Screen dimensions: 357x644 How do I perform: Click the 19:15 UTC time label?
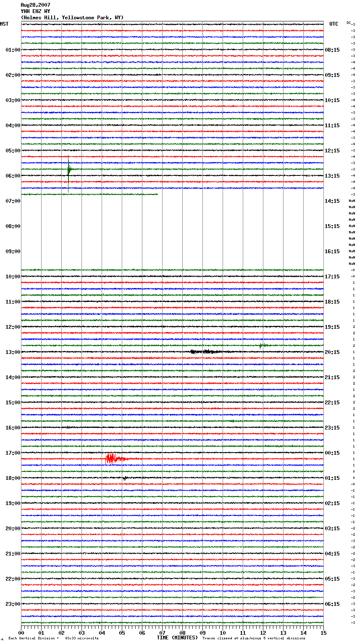pyautogui.click(x=332, y=327)
